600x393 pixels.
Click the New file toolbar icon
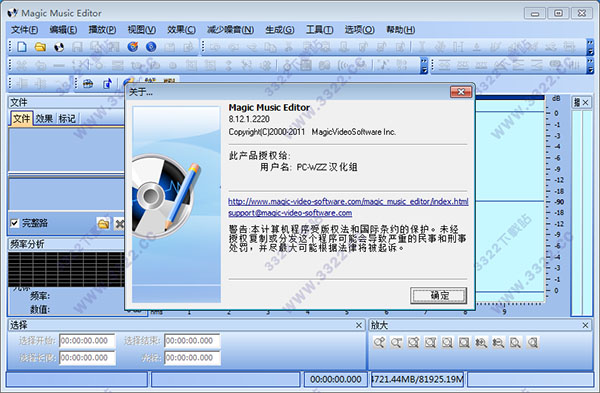[x=22, y=47]
